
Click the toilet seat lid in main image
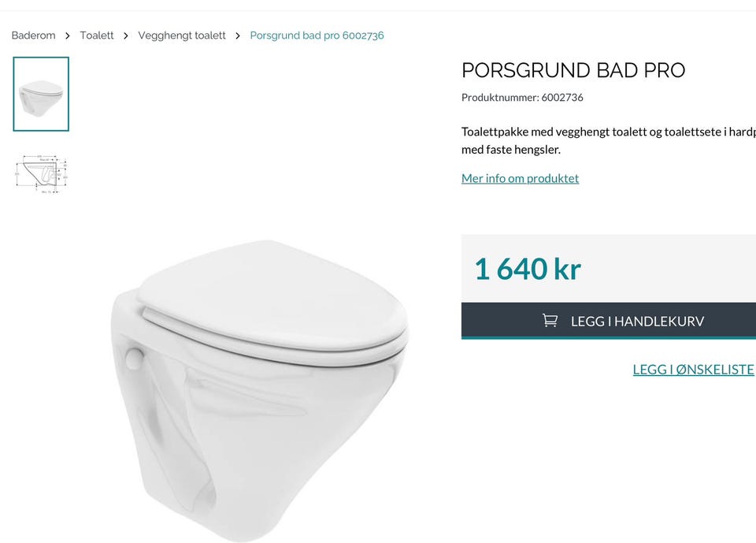[x=272, y=299]
